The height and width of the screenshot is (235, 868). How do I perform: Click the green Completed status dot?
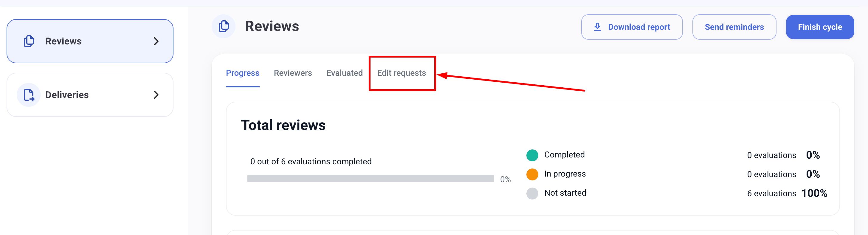pyautogui.click(x=532, y=155)
